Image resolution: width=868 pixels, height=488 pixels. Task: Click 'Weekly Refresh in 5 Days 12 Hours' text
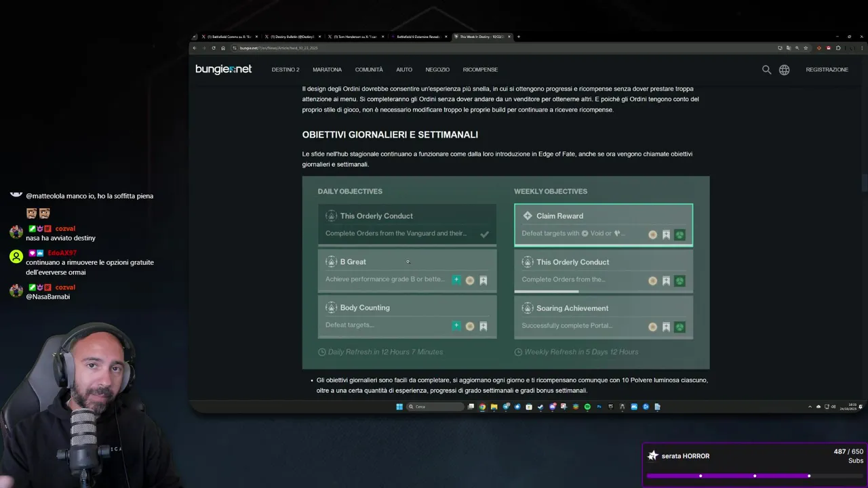pos(581,352)
